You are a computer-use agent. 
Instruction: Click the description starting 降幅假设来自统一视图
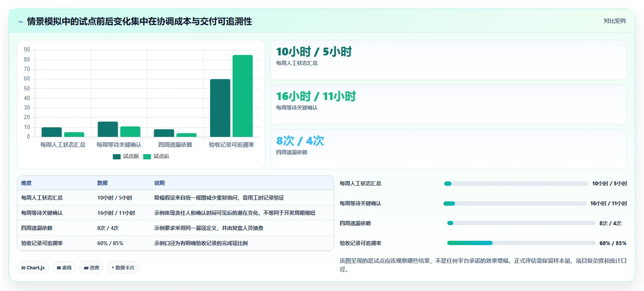(219, 197)
